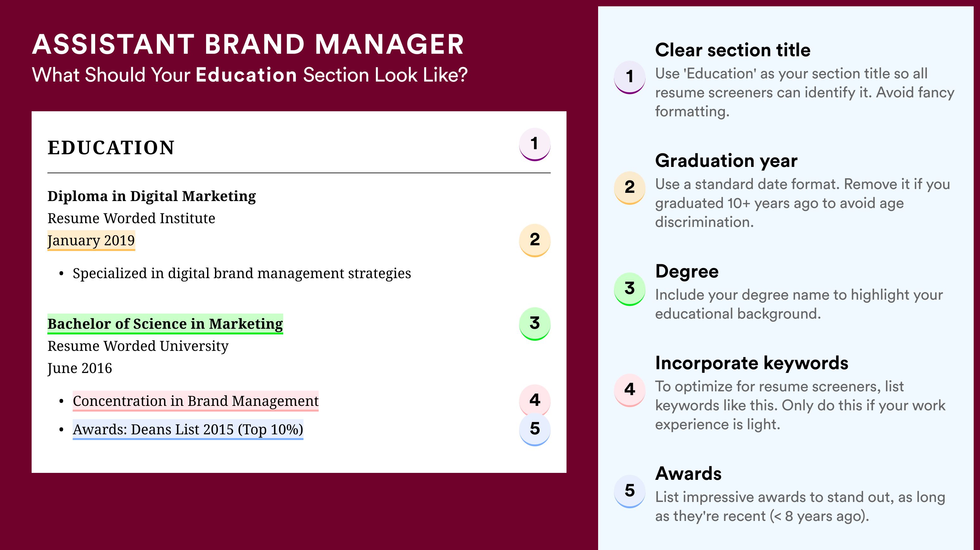Click the ASSISTANT BRAND MANAGER title
The height and width of the screenshot is (550, 980).
248,44
